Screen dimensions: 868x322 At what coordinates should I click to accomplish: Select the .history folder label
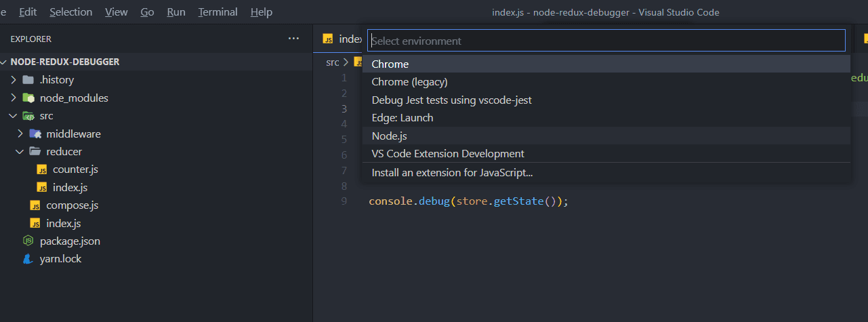[x=56, y=80]
